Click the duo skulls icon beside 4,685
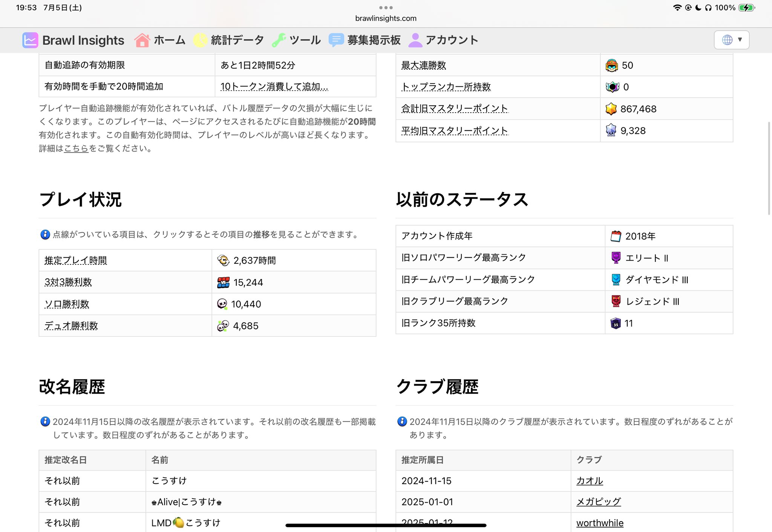772x532 pixels. 223,326
